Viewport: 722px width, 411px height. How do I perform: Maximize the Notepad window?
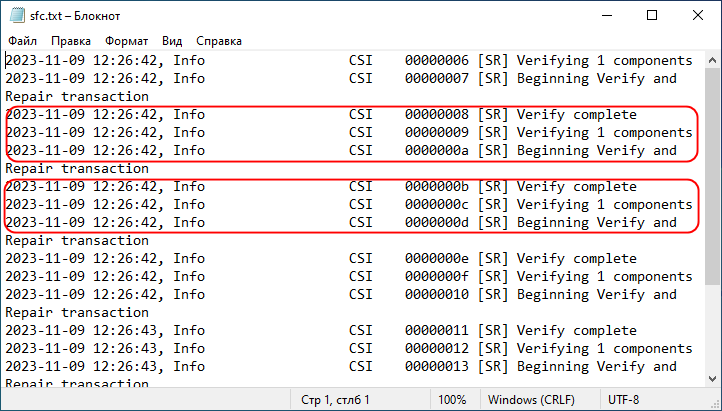click(x=652, y=16)
